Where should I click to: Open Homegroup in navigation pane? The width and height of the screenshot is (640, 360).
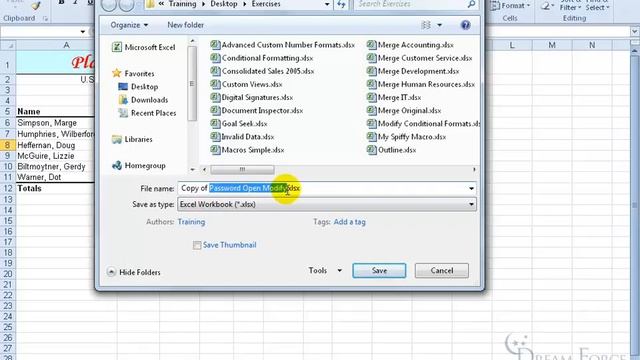click(x=139, y=166)
